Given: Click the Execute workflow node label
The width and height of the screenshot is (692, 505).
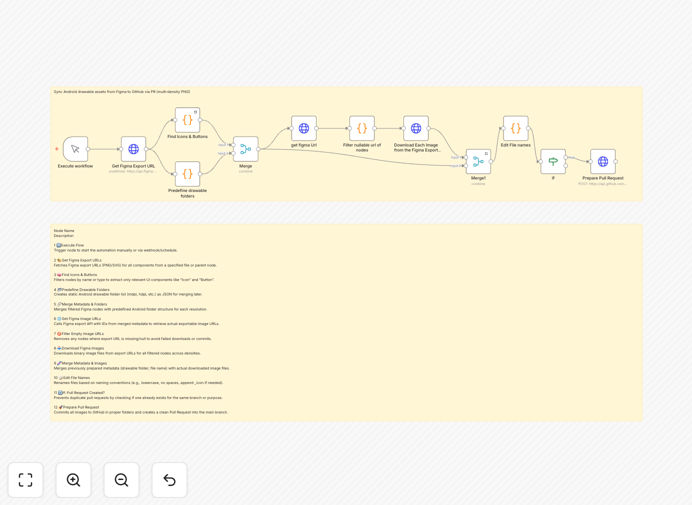Looking at the screenshot, I should coord(75,166).
